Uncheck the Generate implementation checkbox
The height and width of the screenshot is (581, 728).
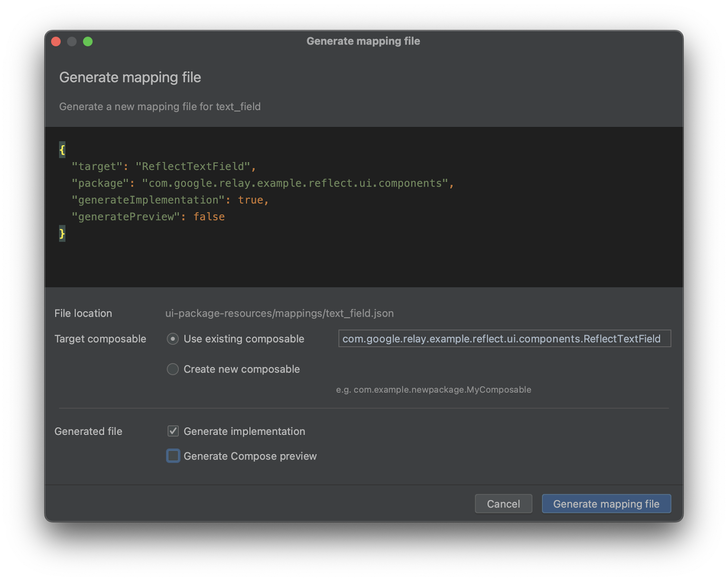tap(173, 431)
